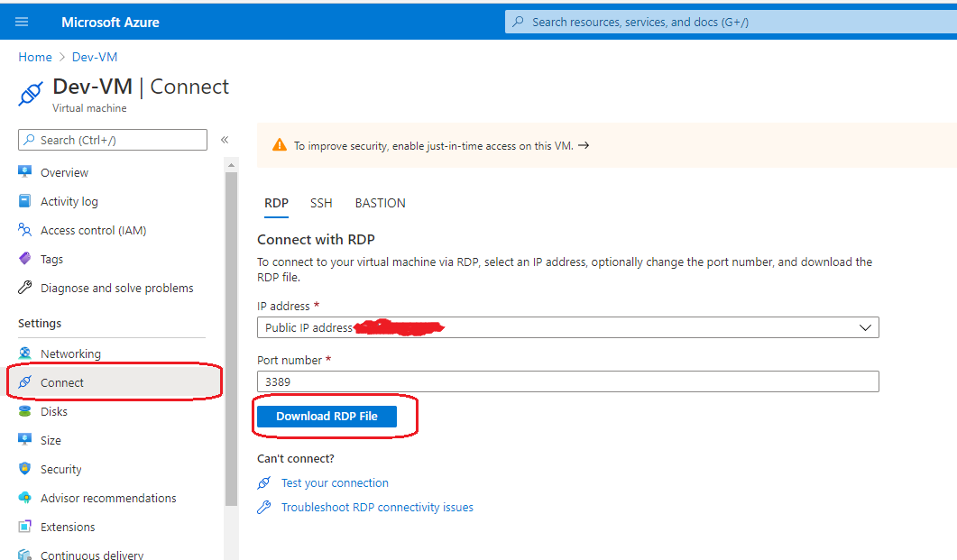Click the just-in-time access banner message
This screenshot has height=560, width=957.
click(433, 146)
